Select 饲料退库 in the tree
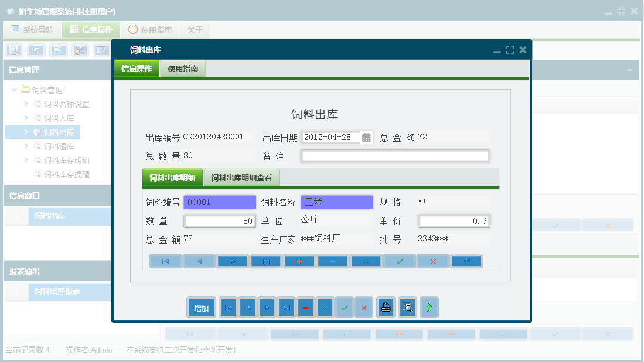 click(59, 146)
